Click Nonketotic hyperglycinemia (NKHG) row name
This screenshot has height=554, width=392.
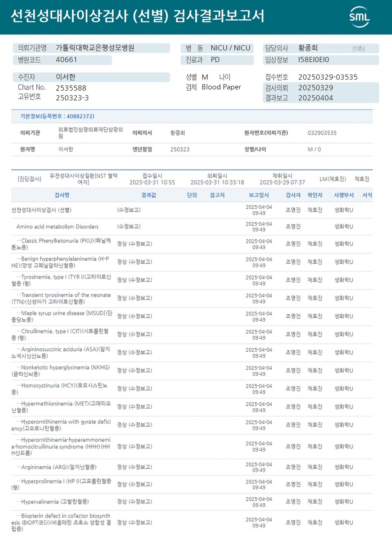[x=61, y=370]
